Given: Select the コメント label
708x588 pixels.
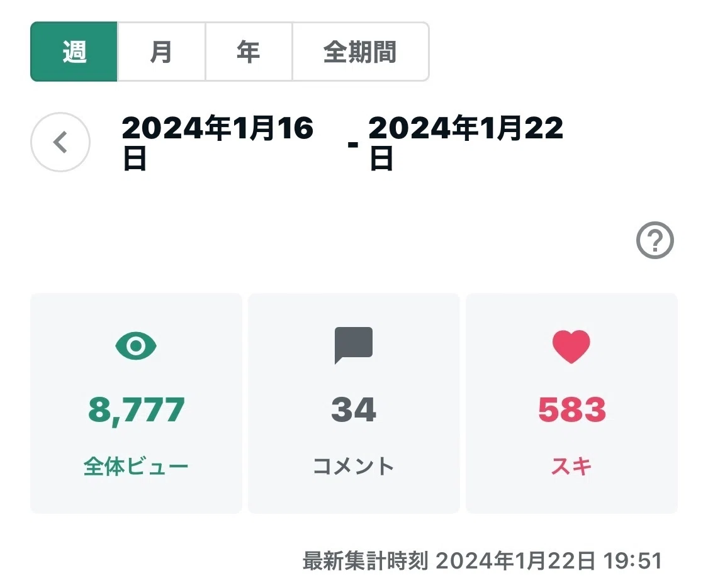Looking at the screenshot, I should [354, 466].
